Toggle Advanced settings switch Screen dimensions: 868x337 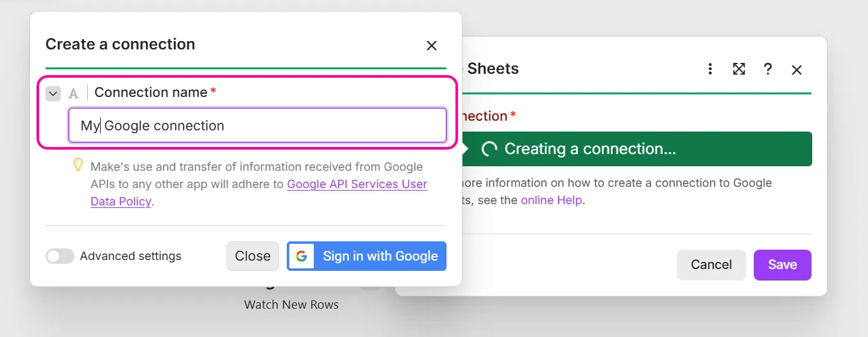coord(60,256)
